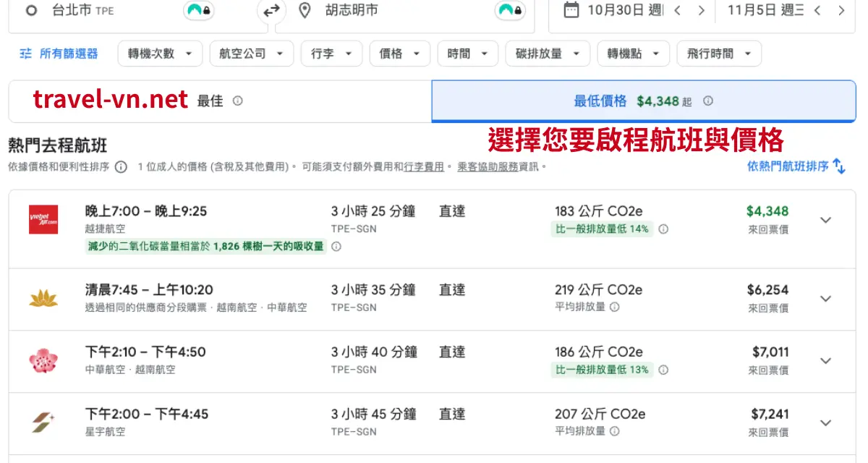The width and height of the screenshot is (868, 463).
Task: Click info icon in 最低價格 tab
Action: pyautogui.click(x=708, y=101)
